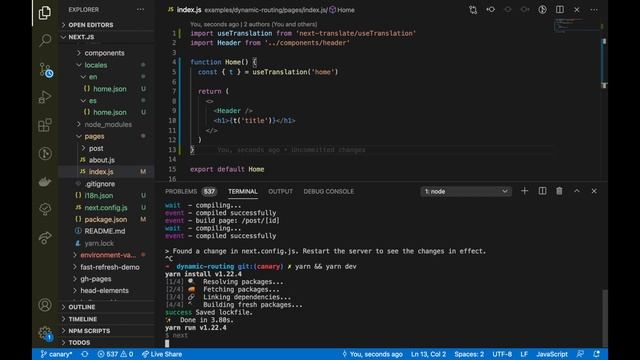The image size is (640, 360).
Task: Open .gitignore file
Action: (x=107, y=184)
